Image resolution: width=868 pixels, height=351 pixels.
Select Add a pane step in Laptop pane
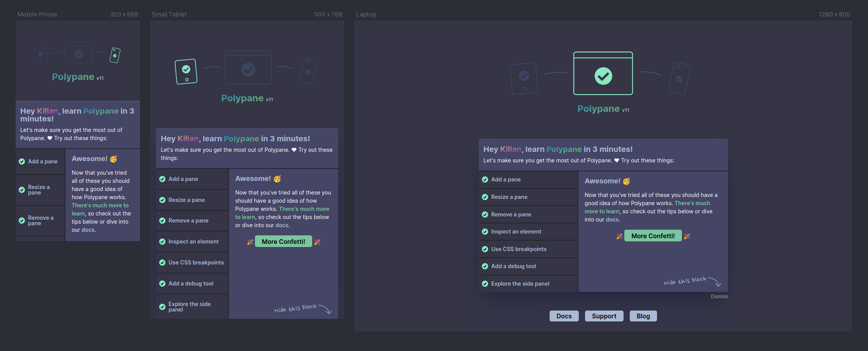pyautogui.click(x=528, y=179)
